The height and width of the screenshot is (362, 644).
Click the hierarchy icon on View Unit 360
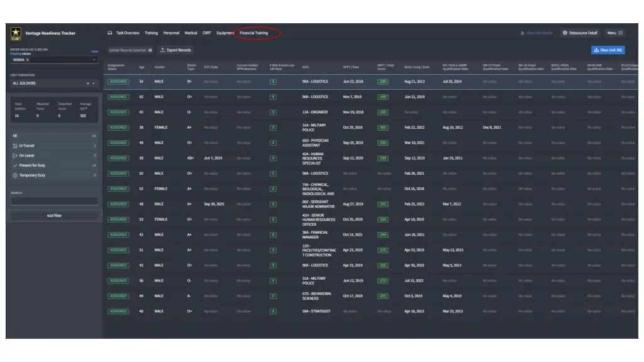[596, 50]
